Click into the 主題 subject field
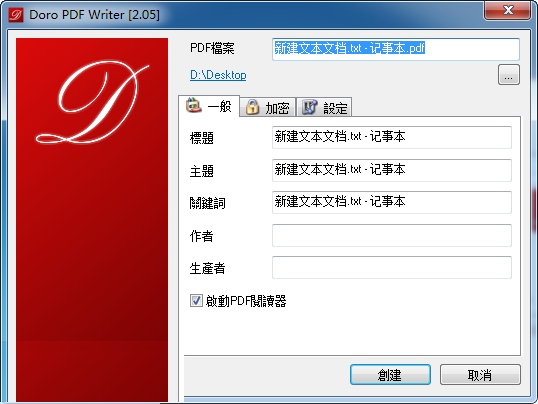The image size is (538, 404). (x=391, y=170)
